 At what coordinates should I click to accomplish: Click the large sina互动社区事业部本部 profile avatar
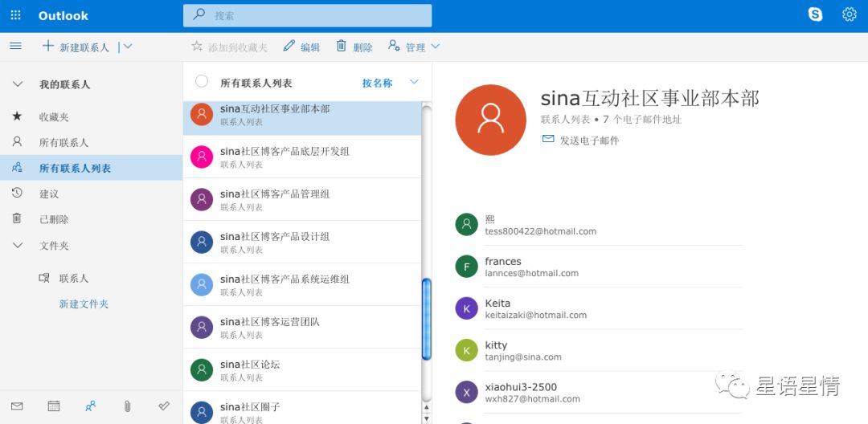pos(490,120)
